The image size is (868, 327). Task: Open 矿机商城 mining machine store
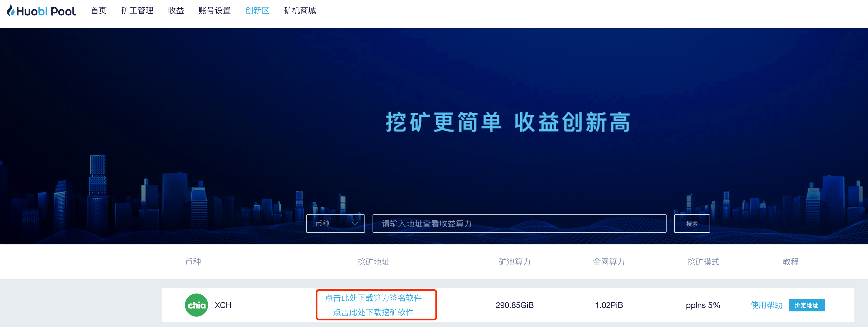click(x=300, y=11)
